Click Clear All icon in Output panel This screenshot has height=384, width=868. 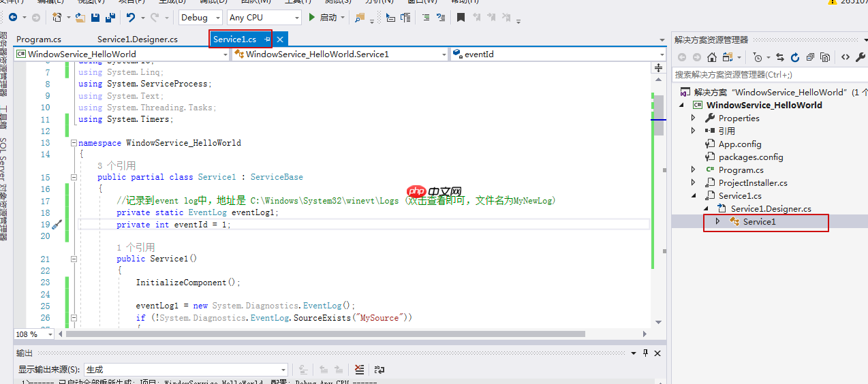click(x=360, y=370)
